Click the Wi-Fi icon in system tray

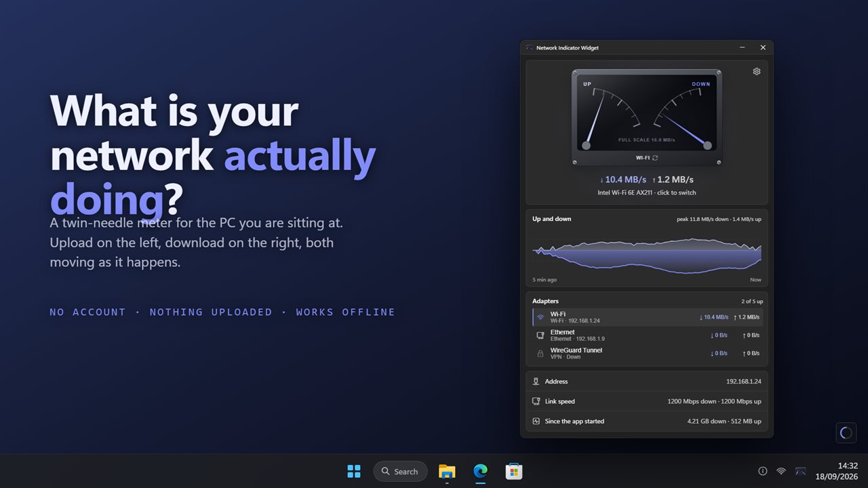tap(781, 471)
